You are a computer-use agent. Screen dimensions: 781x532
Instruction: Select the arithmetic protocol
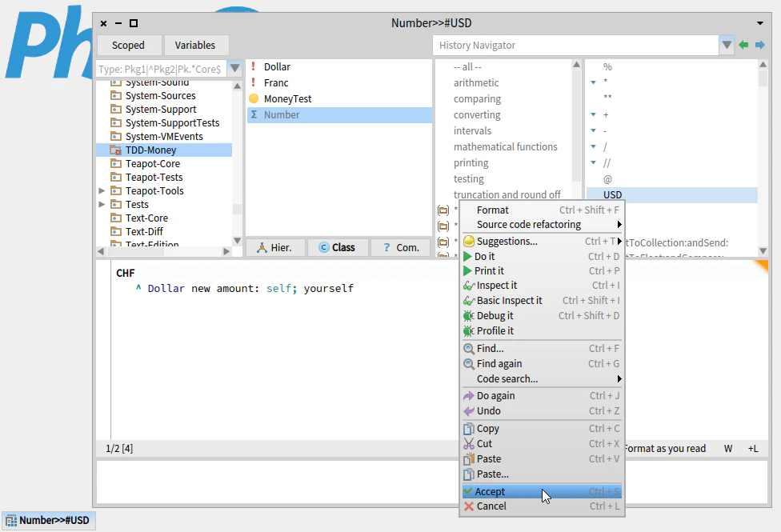pyautogui.click(x=476, y=82)
